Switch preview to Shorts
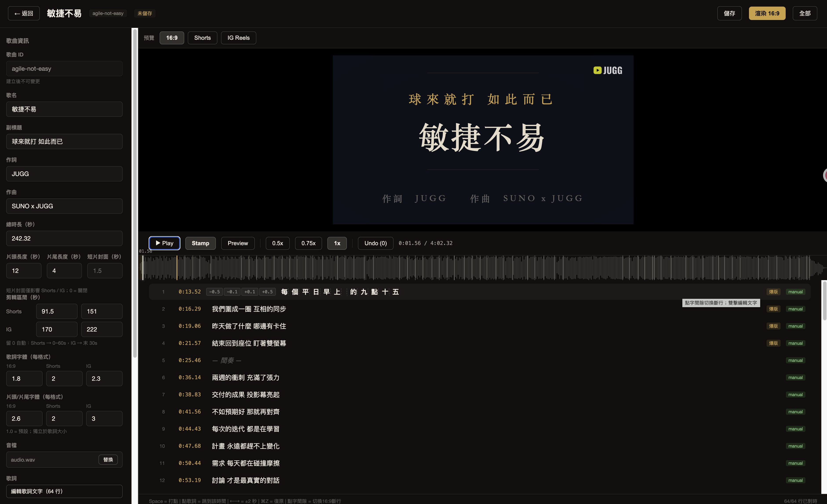 [x=202, y=38]
